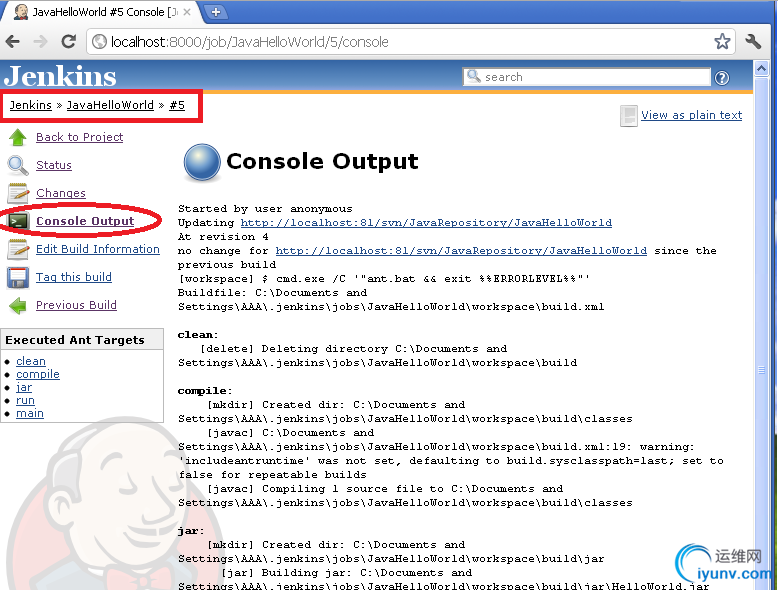Click the address bar globe icon
The image size is (778, 590).
100,42
